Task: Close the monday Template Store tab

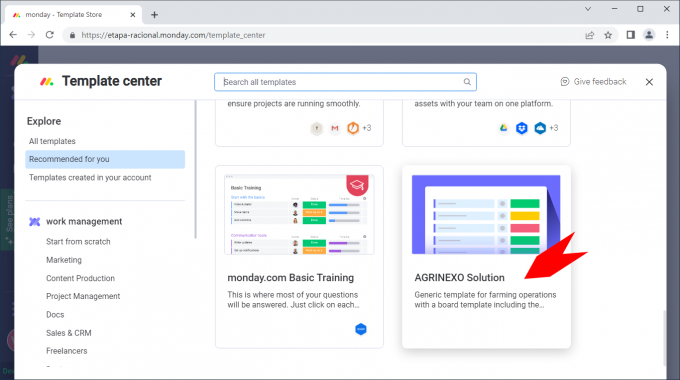Action: tap(133, 15)
